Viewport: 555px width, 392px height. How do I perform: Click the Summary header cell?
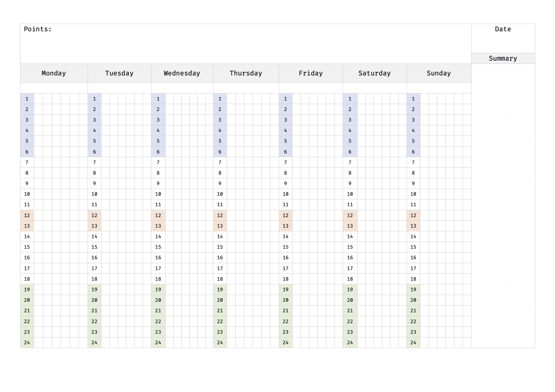503,59
